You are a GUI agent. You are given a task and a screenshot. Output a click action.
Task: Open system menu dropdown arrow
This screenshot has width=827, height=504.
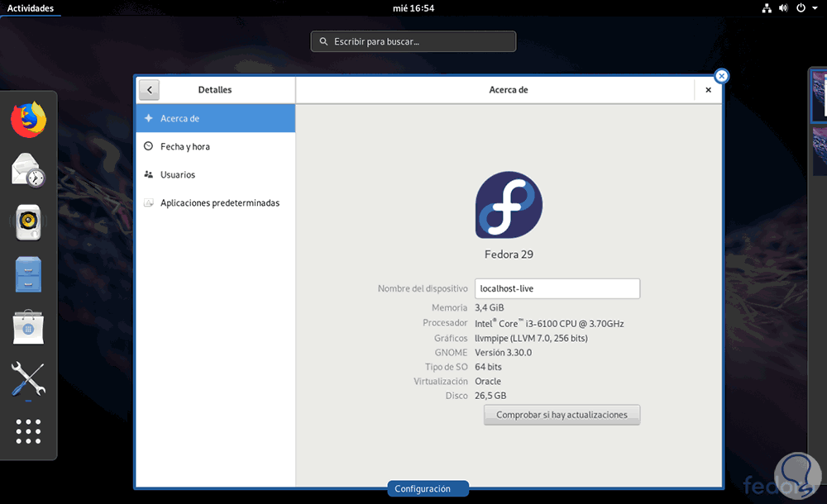click(815, 8)
